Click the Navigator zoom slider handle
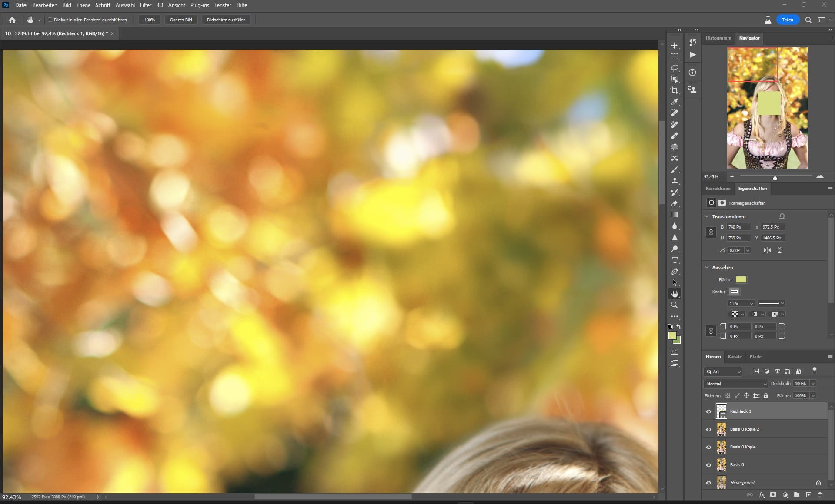 point(775,178)
